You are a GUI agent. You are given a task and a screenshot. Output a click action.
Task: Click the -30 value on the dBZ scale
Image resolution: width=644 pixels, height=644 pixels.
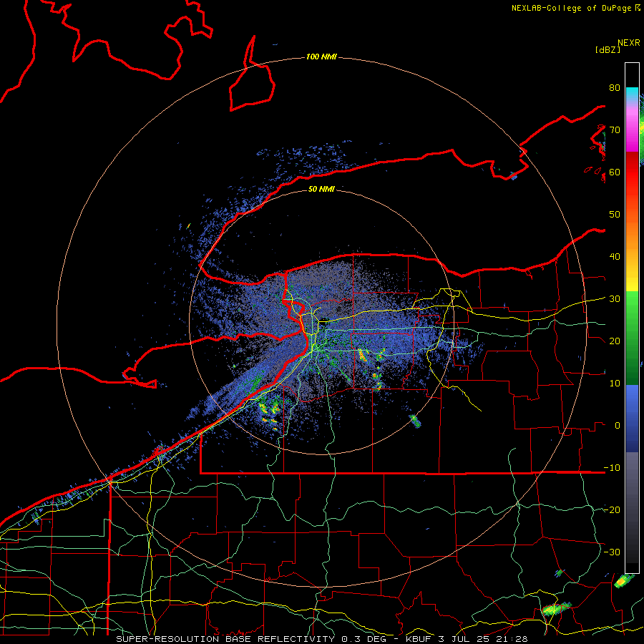click(x=612, y=552)
